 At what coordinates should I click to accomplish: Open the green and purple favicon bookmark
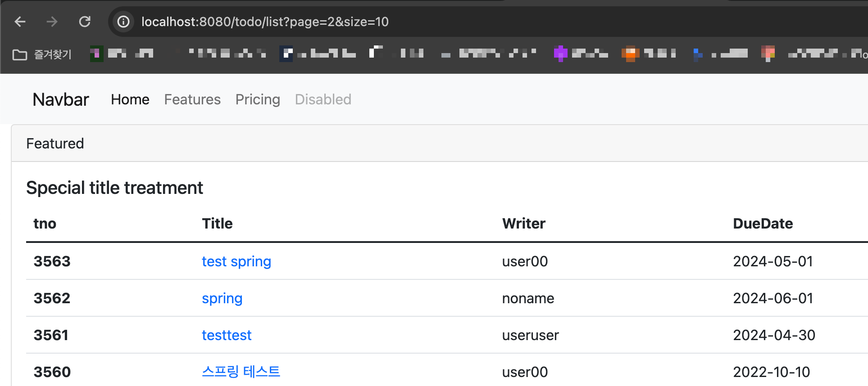click(122, 54)
